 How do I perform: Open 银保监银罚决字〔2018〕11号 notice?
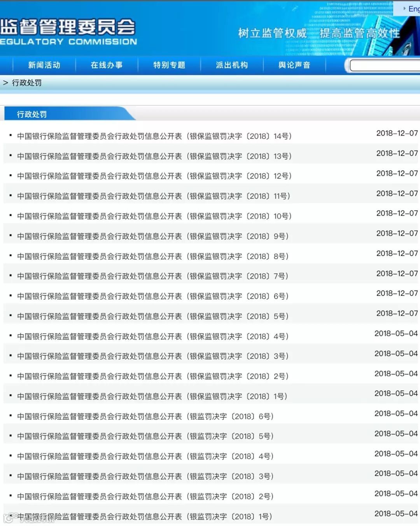(x=154, y=196)
